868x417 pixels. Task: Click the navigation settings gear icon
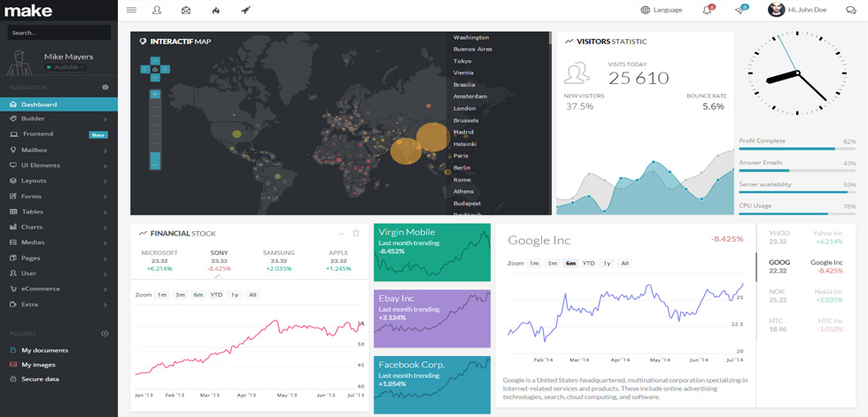[x=105, y=88]
